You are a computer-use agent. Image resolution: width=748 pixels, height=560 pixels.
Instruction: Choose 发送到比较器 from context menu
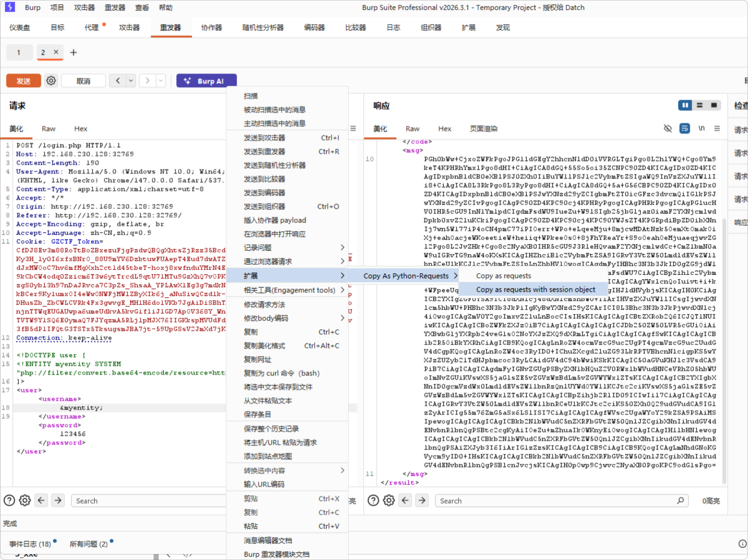click(x=287, y=179)
